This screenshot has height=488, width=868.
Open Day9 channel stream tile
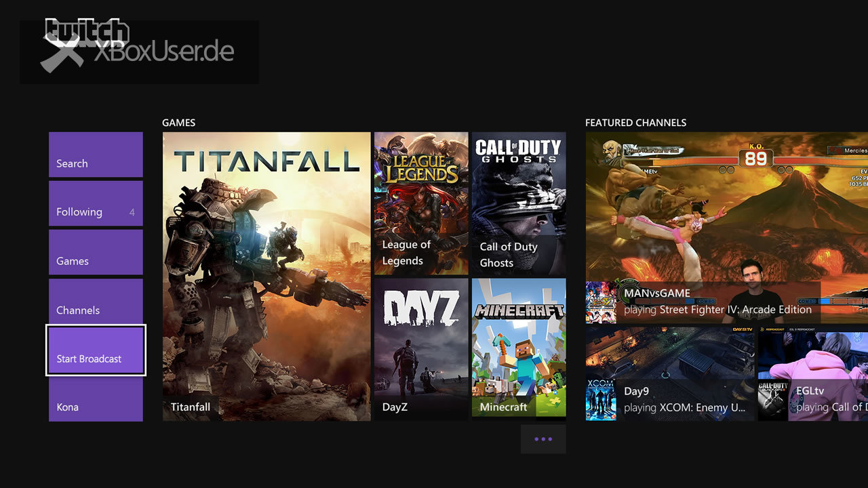670,374
